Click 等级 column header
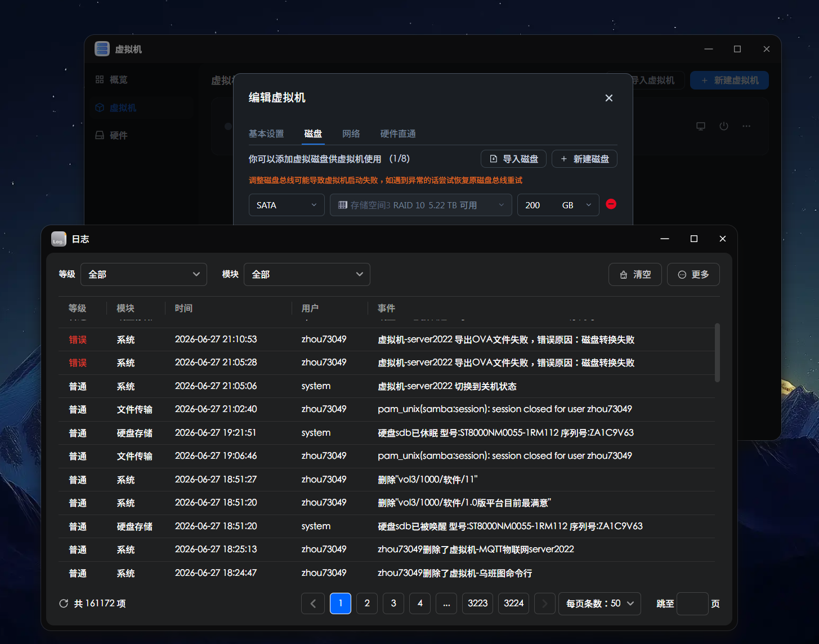Image resolution: width=819 pixels, height=644 pixels. pos(78,308)
